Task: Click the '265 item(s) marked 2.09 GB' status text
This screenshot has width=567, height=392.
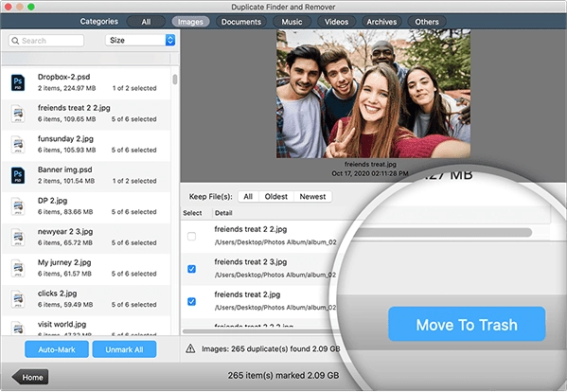Action: (x=284, y=375)
